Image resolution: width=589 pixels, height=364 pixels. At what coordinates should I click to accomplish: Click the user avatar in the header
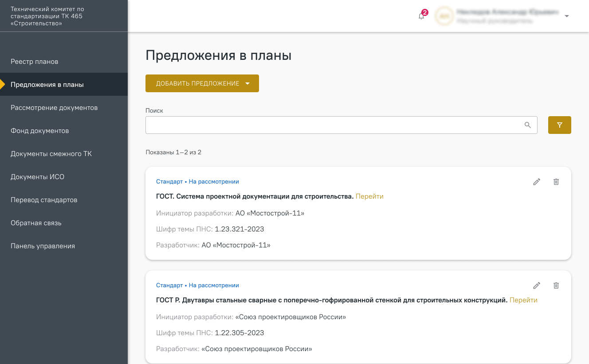tap(444, 16)
